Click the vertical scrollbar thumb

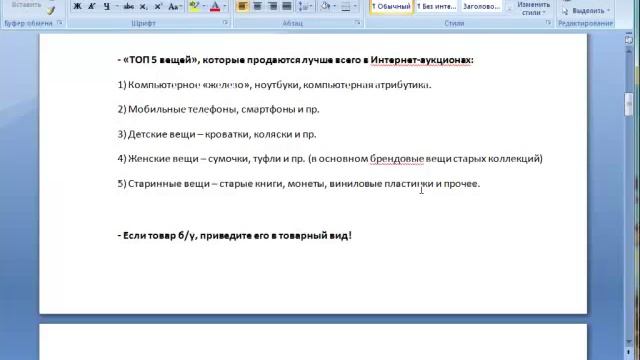[629, 104]
